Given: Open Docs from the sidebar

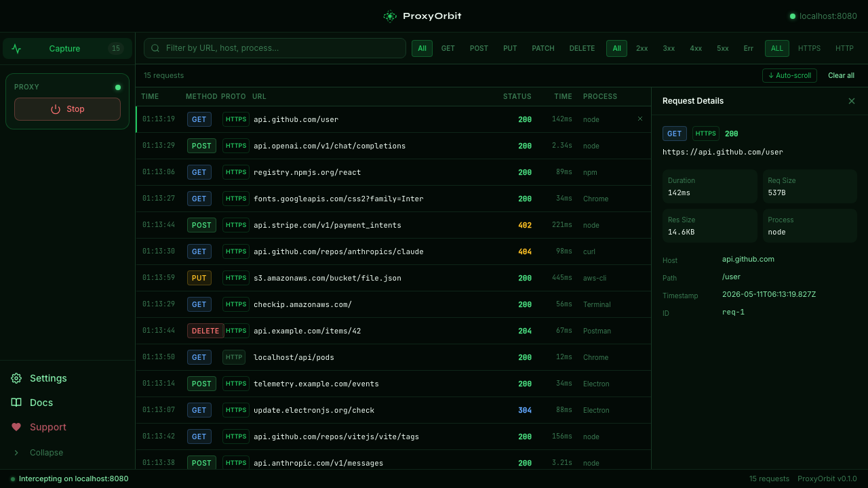Looking at the screenshot, I should click(x=67, y=403).
